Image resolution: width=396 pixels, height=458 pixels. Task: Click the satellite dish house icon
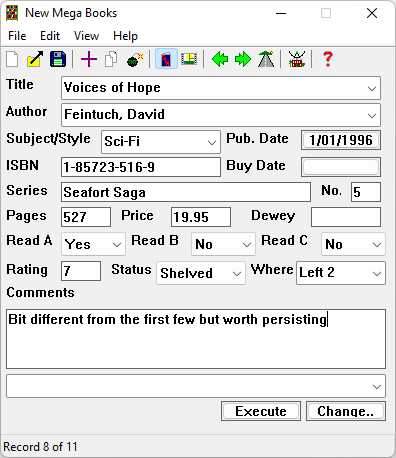click(297, 59)
